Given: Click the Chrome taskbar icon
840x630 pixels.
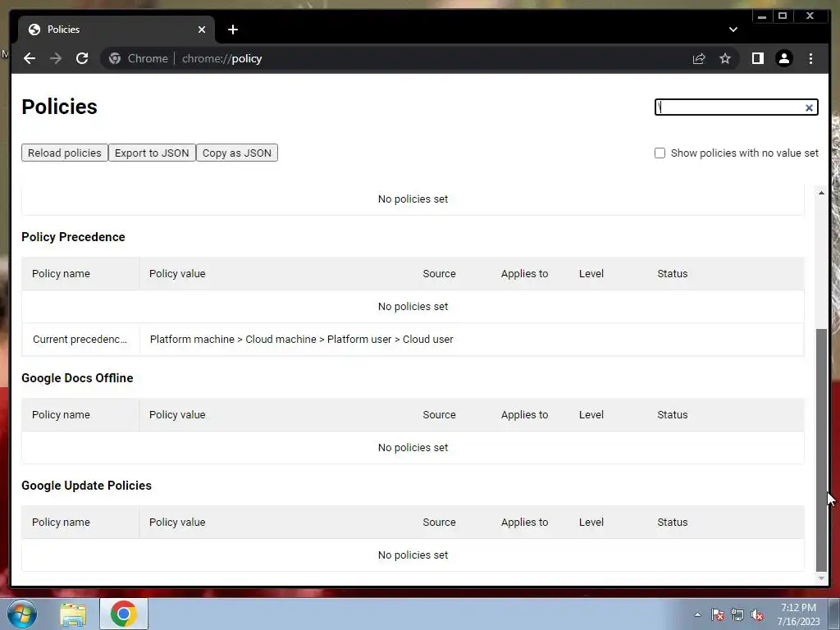Looking at the screenshot, I should pos(124,614).
